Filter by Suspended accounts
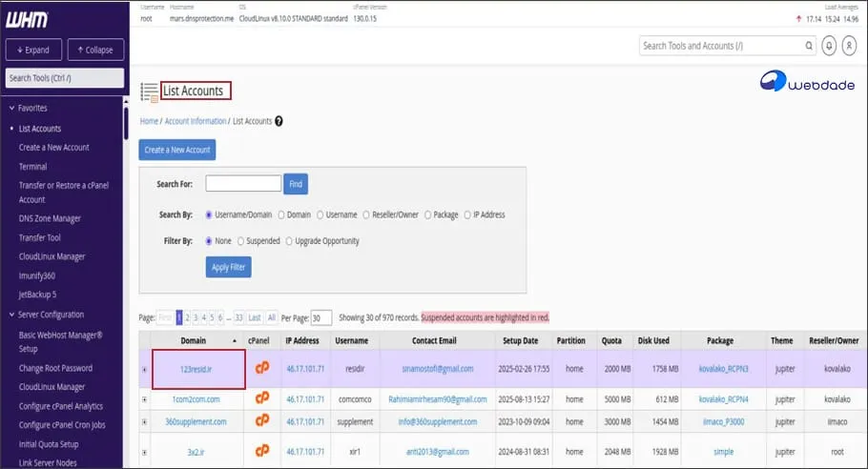The image size is (868, 469). 240,241
